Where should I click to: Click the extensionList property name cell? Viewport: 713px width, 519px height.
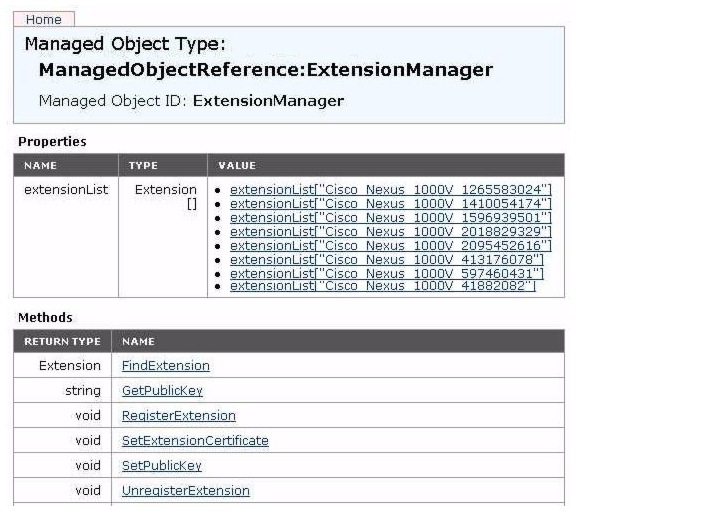click(x=66, y=237)
